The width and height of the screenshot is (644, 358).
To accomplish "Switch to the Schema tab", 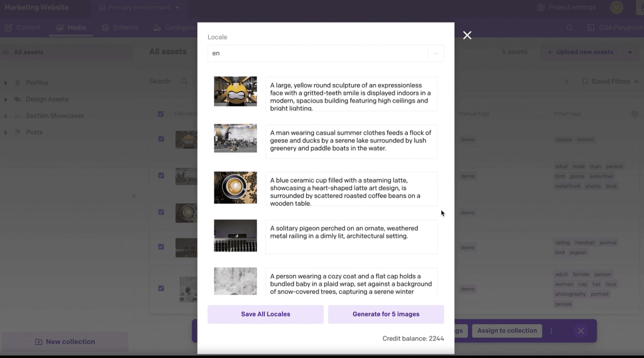I will click(x=120, y=27).
